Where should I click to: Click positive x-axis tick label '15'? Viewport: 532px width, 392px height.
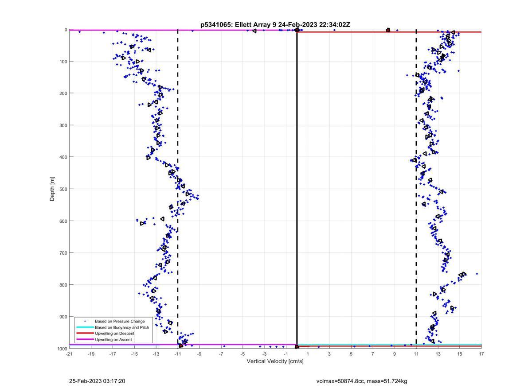click(460, 354)
